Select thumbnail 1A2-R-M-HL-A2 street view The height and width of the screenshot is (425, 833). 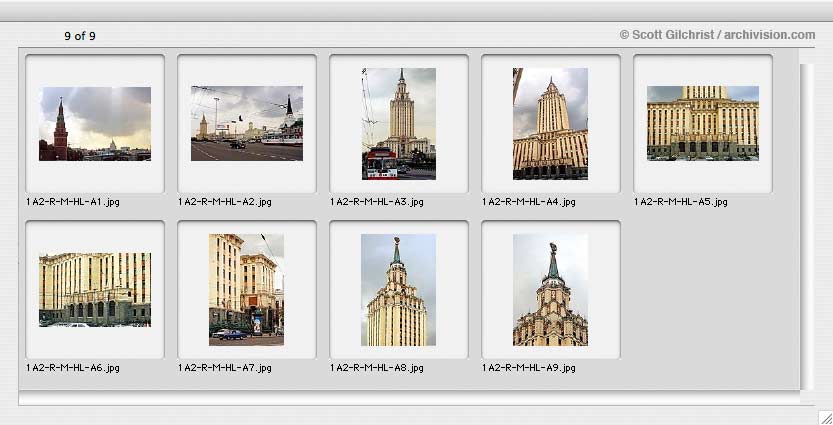click(x=247, y=124)
